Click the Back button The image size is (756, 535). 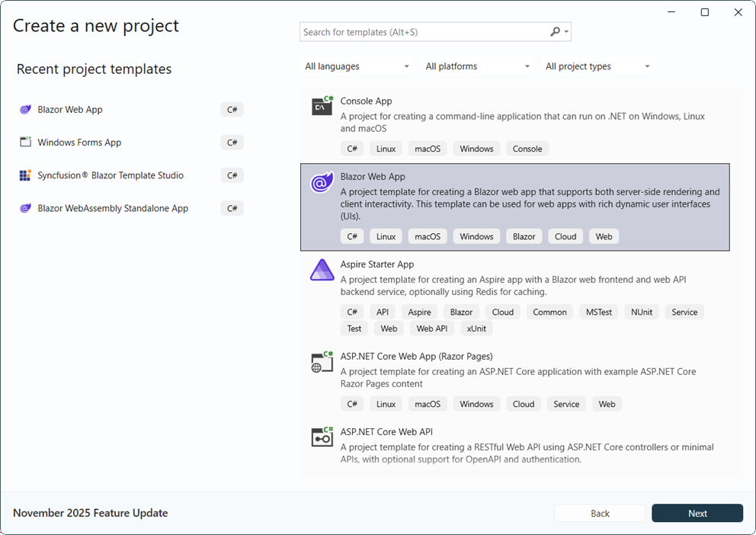[600, 513]
